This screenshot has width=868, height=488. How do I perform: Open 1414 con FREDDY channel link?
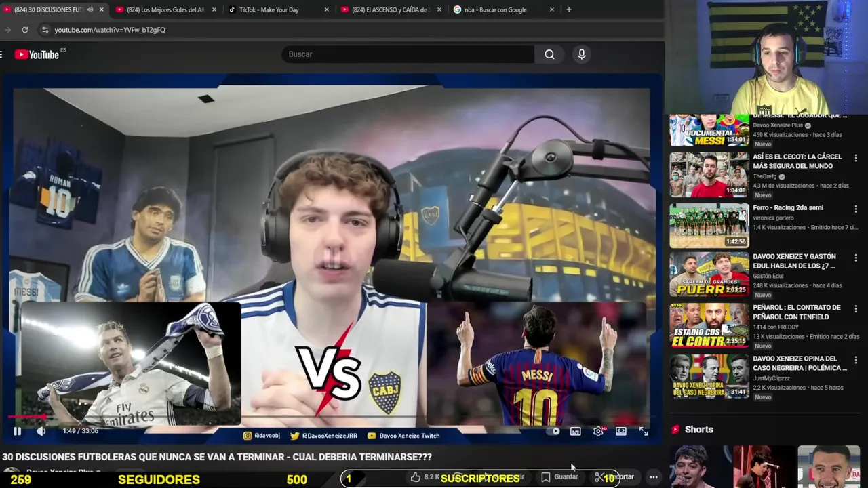(776, 327)
